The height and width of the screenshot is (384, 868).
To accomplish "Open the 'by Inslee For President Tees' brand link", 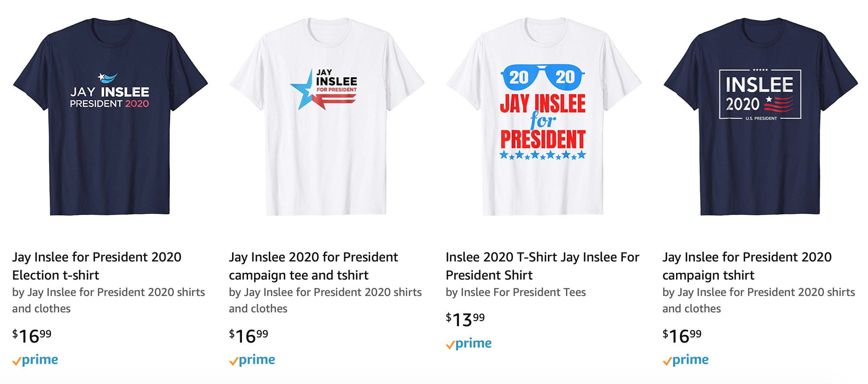I will click(516, 293).
